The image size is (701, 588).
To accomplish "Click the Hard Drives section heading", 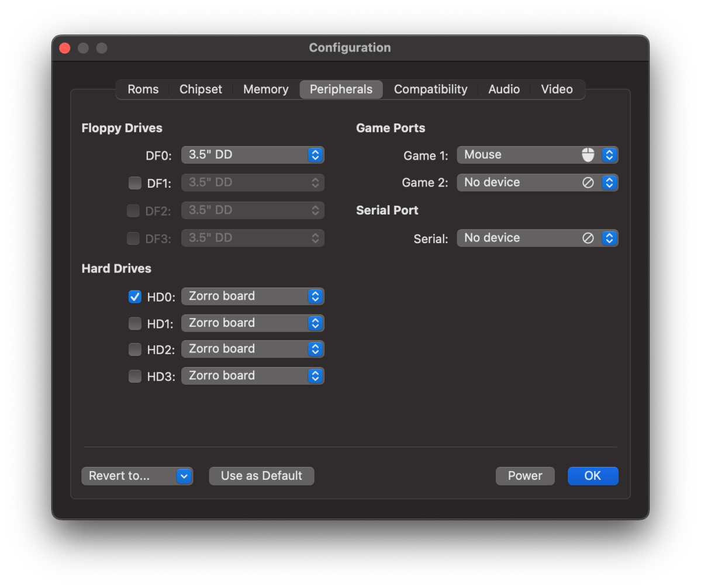I will (x=116, y=268).
